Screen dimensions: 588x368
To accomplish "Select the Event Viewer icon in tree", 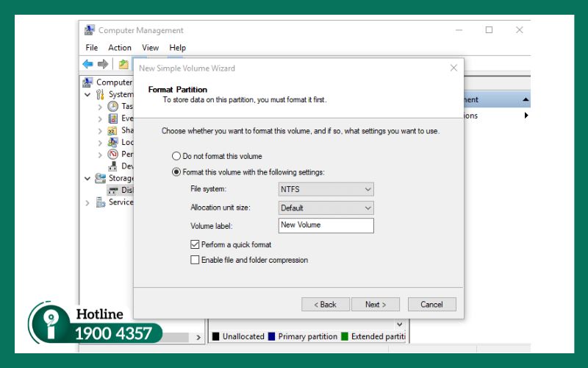I will click(x=112, y=118).
